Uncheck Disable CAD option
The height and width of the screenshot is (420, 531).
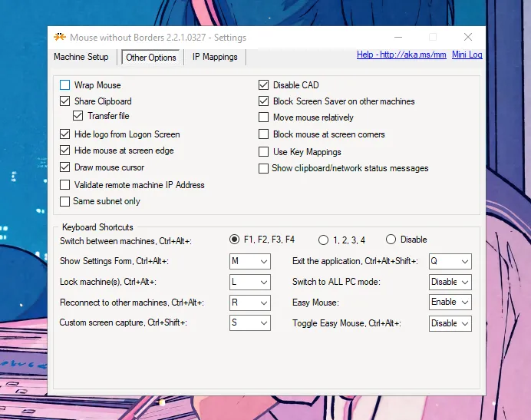[x=264, y=85]
